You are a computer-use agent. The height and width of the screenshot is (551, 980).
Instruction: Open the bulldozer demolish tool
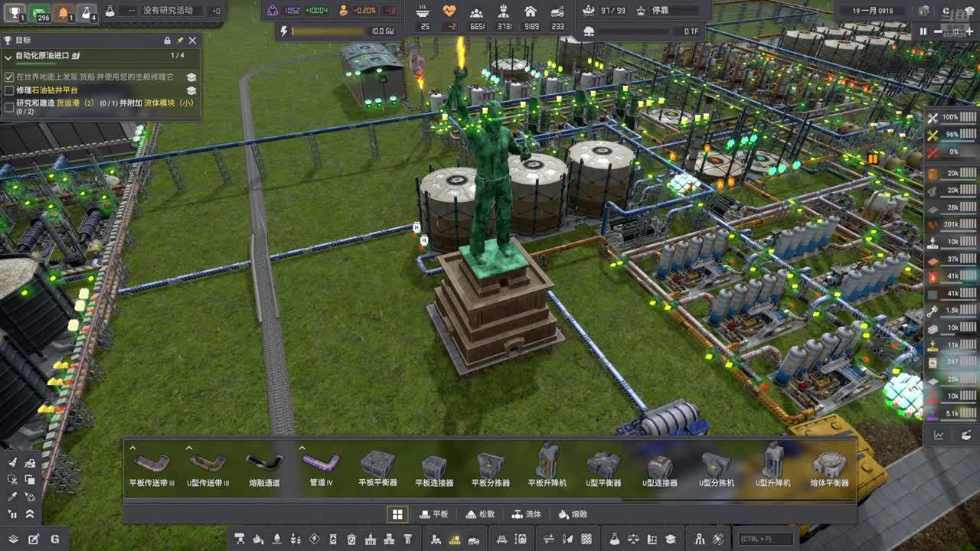point(29,463)
